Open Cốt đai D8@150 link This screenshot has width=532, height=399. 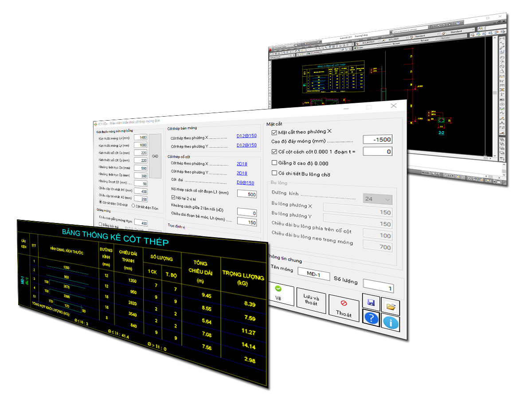245,183
